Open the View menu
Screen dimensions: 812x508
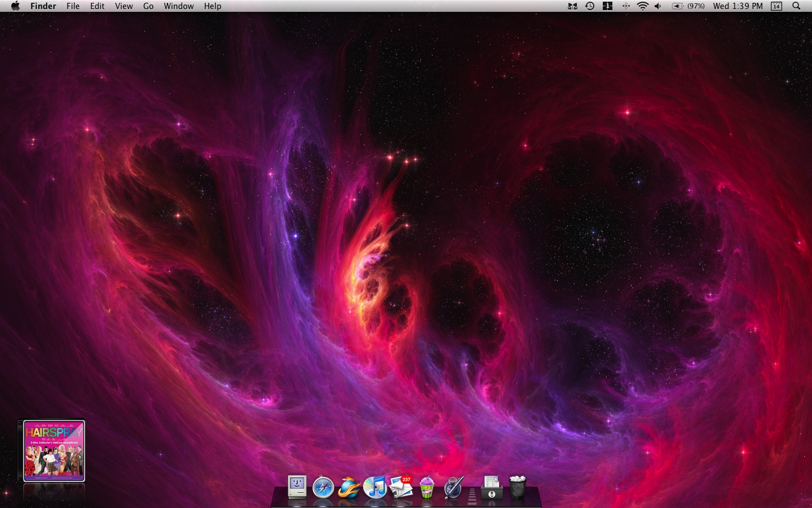click(124, 6)
